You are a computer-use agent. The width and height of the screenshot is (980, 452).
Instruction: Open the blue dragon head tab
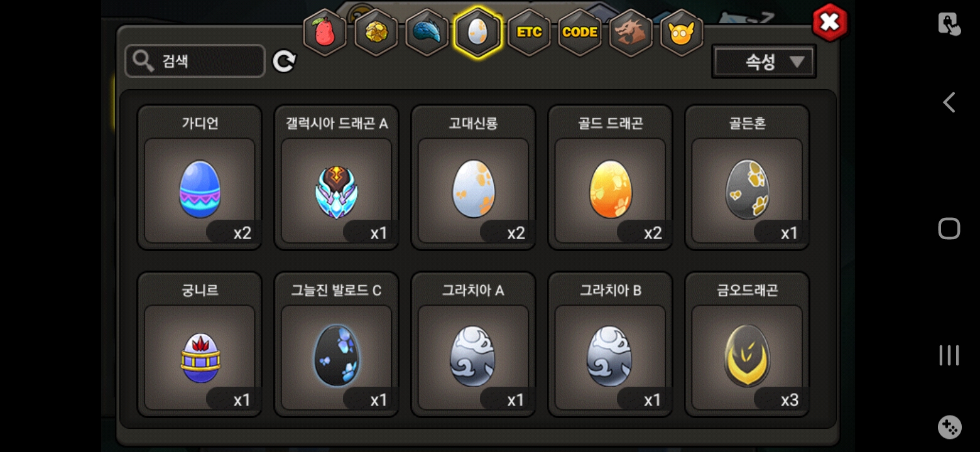(x=427, y=33)
